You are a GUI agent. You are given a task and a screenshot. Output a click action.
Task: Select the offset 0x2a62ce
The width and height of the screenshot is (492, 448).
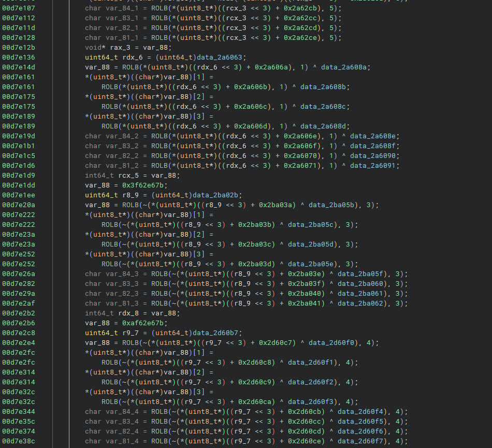pos(300,38)
